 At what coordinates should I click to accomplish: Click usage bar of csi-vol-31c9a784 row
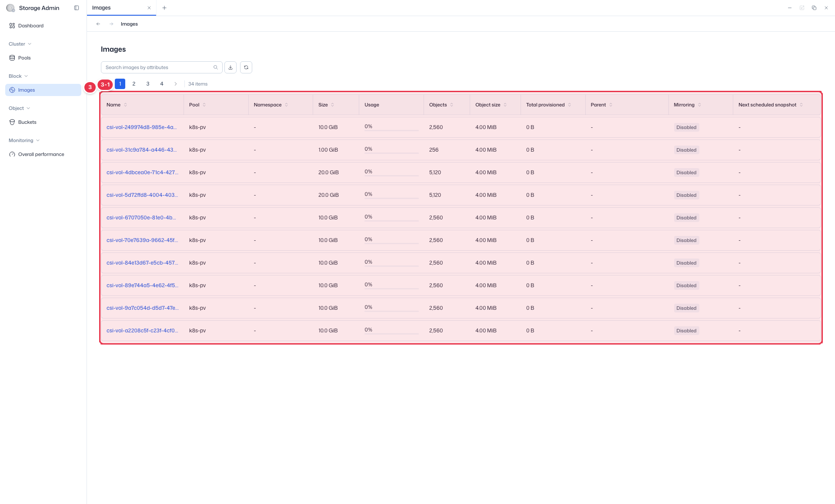[391, 153]
